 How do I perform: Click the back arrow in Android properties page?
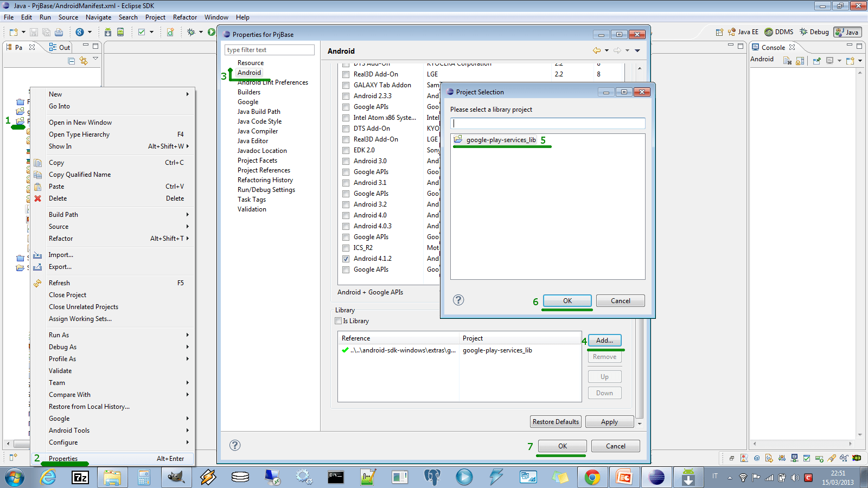point(597,50)
